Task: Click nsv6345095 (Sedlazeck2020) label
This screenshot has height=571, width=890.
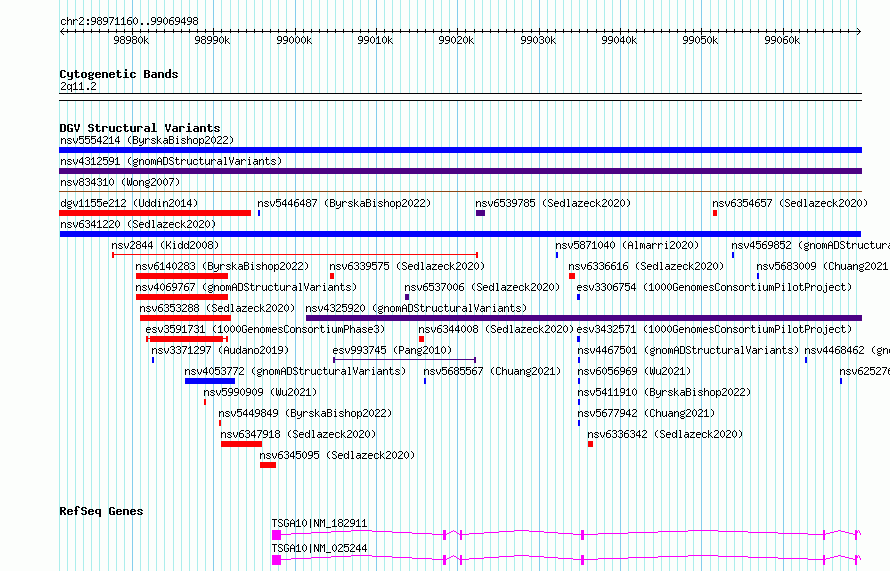Action: [337, 455]
